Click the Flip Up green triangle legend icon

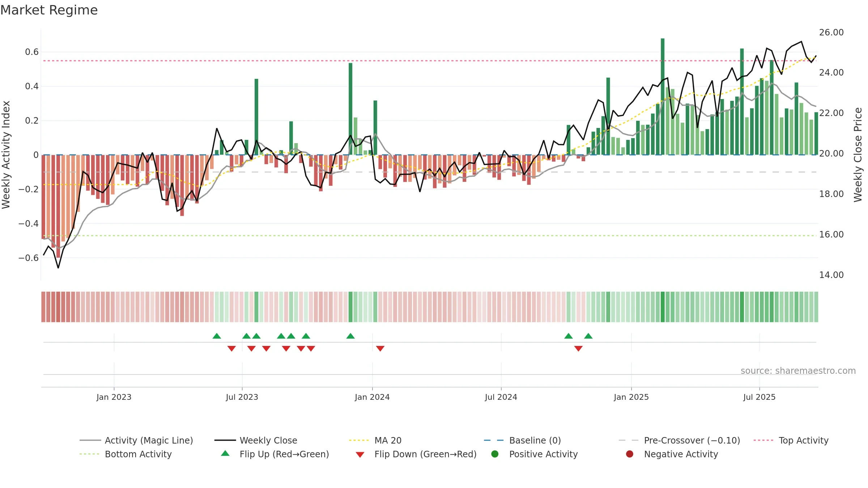225,453
